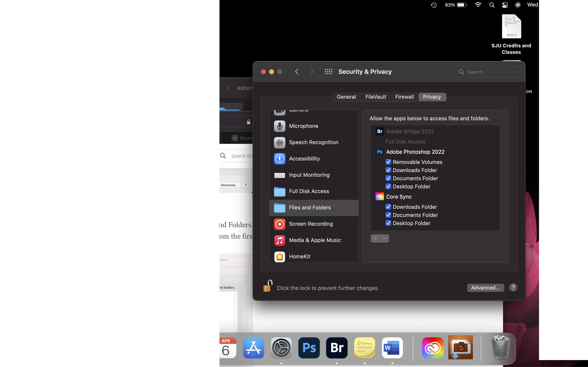This screenshot has width=588, height=367.
Task: Uncheck Removable Volumes for Adobe Photoshop 2022
Action: point(388,162)
